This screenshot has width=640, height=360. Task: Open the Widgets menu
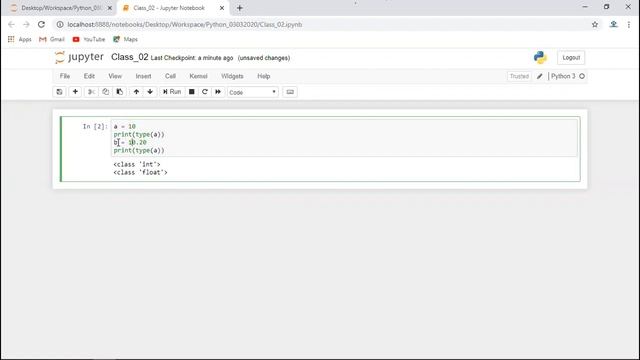[x=232, y=76]
